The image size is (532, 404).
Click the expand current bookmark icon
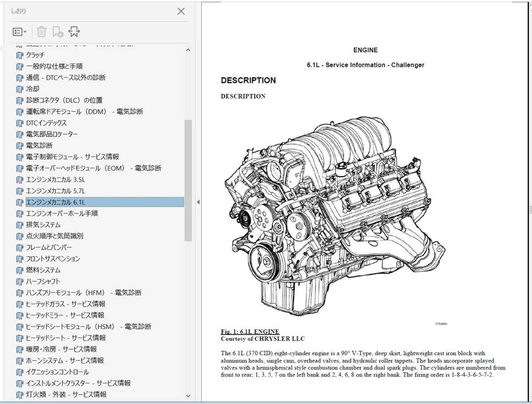tap(74, 31)
